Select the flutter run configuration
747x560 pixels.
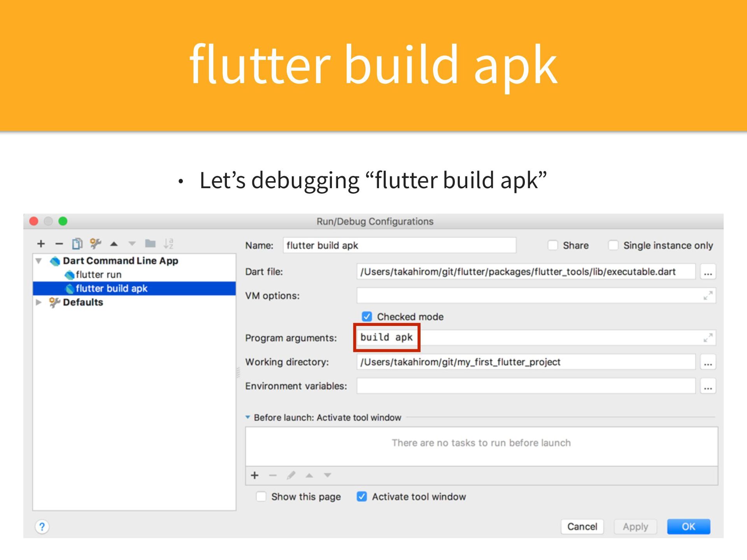(98, 275)
